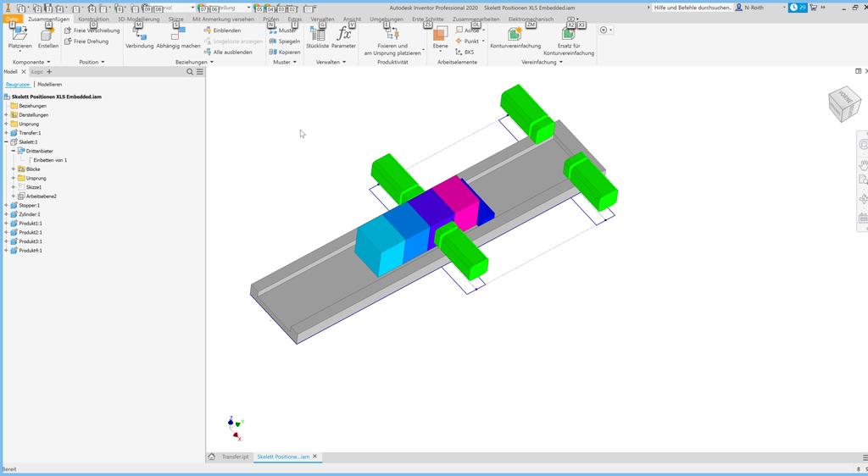
Task: Expand the Stopper:1 tree node
Action: tap(6, 205)
